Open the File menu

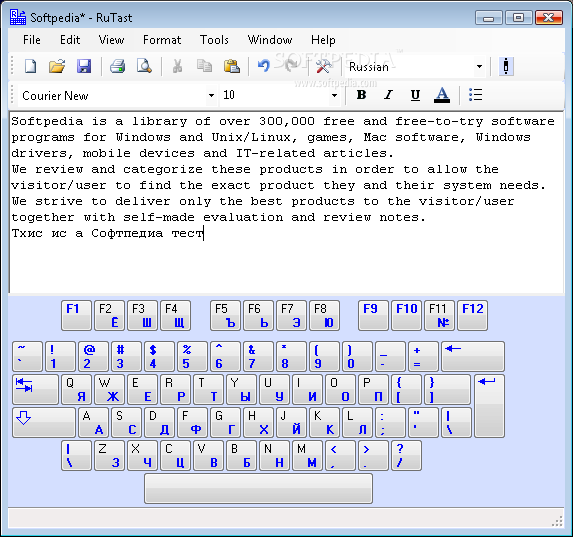[x=31, y=40]
